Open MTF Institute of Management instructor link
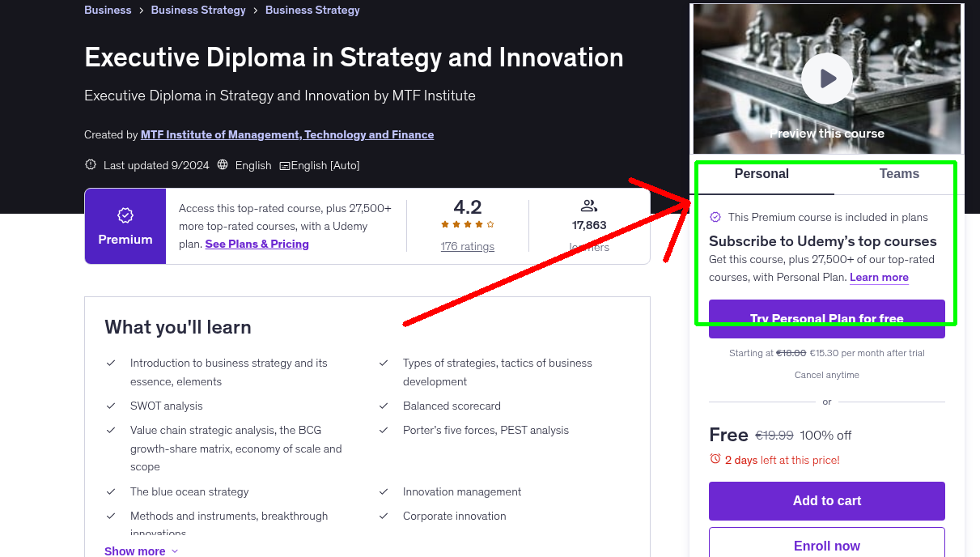 pyautogui.click(x=287, y=135)
